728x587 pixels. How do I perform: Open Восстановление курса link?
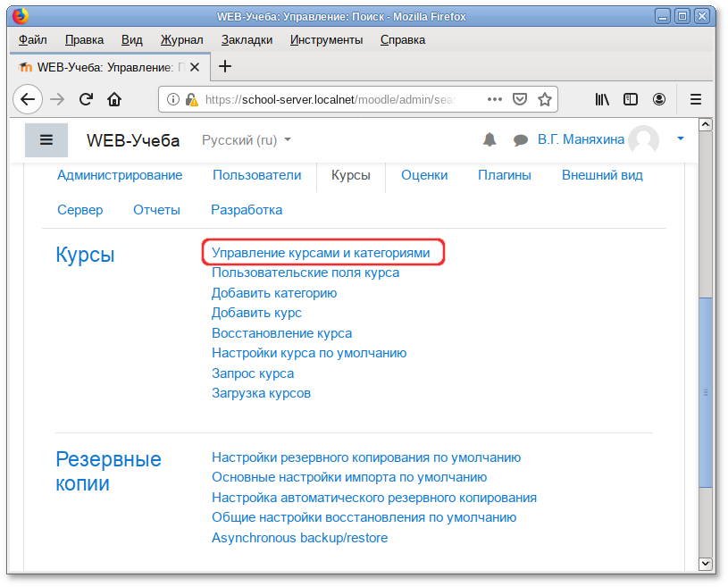tap(282, 333)
